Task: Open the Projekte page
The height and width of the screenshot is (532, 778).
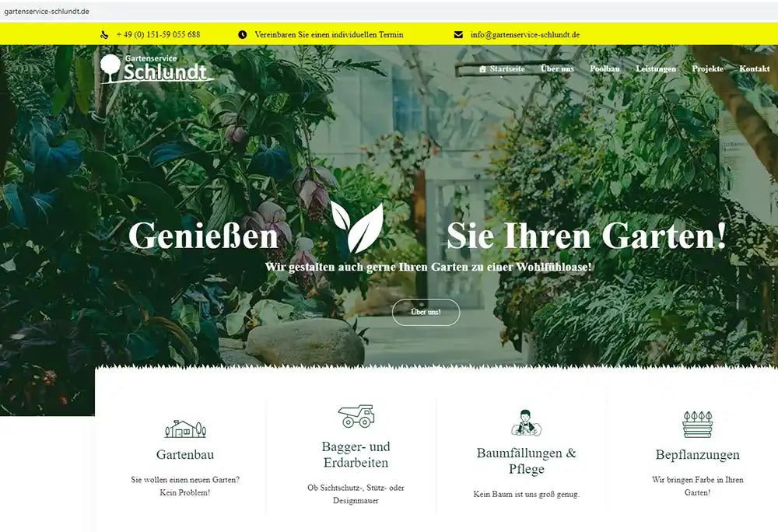Action: pyautogui.click(x=707, y=69)
